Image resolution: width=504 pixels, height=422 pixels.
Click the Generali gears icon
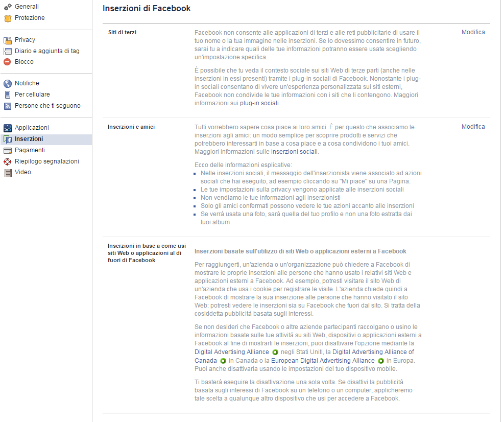click(x=8, y=7)
